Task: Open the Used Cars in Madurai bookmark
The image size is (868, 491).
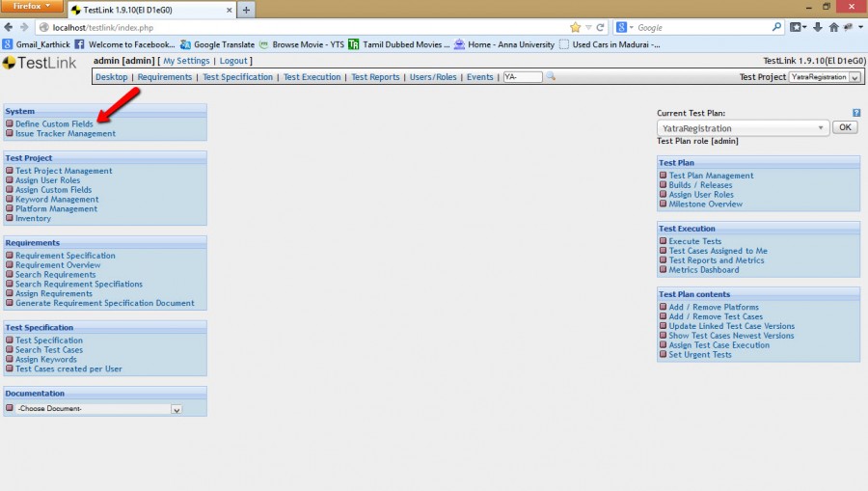Action: pyautogui.click(x=610, y=44)
